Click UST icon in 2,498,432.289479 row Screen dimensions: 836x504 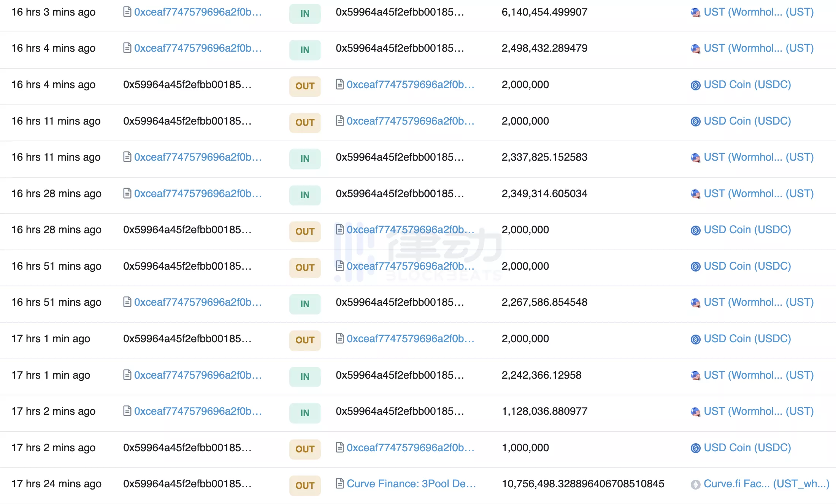click(695, 49)
